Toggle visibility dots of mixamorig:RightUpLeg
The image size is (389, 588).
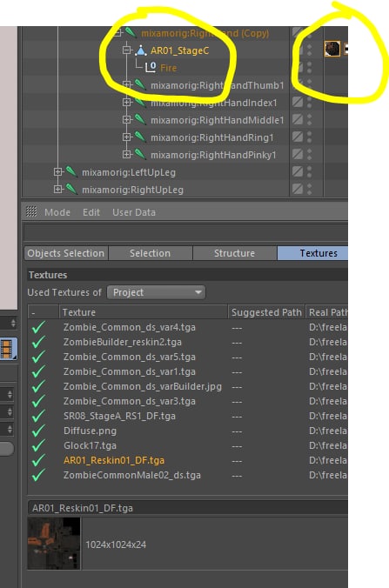pos(309,189)
